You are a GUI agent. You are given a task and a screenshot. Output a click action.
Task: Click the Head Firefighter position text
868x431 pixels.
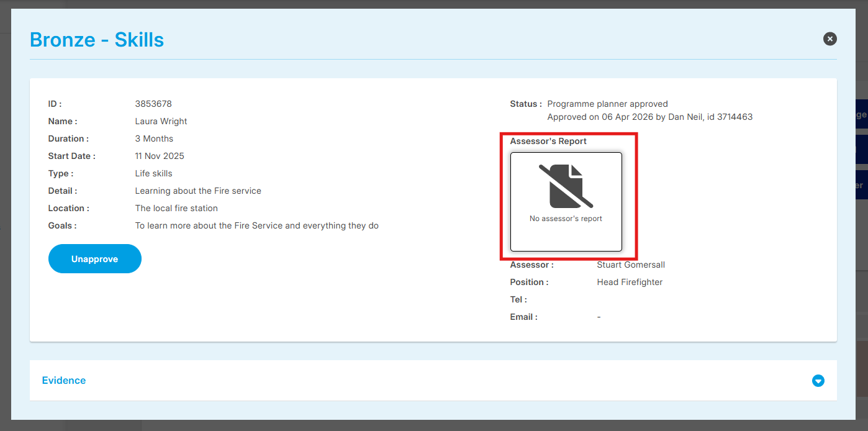[630, 282]
